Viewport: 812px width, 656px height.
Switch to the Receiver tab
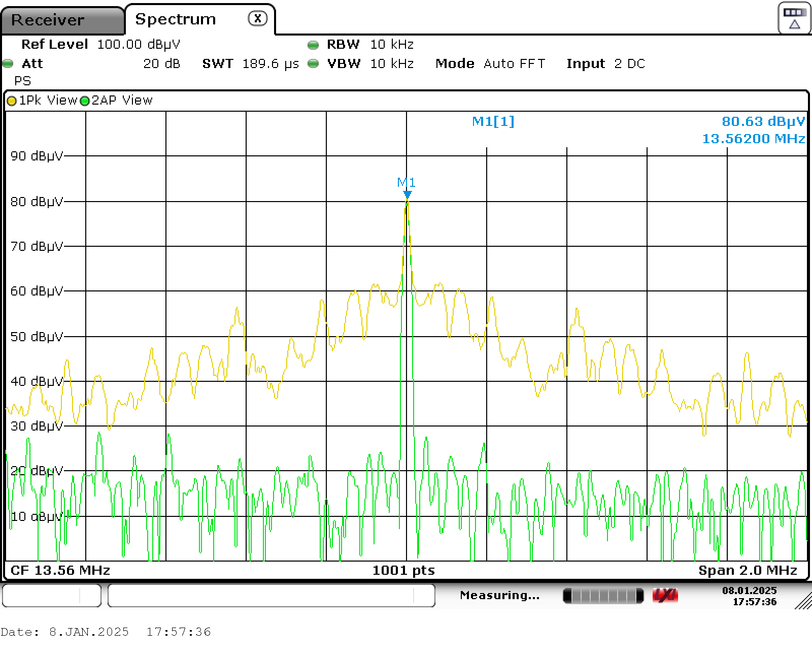(48, 20)
